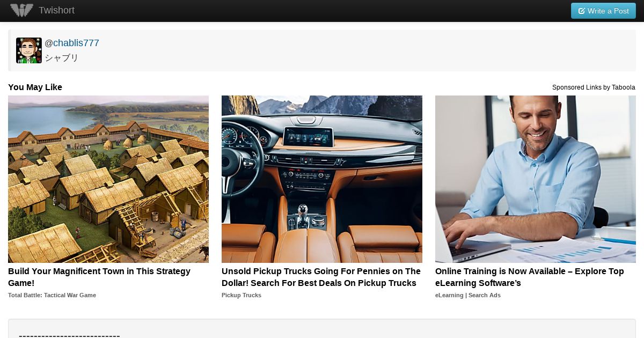The image size is (644, 338).
Task: Click the pencil icon in Write a Post
Action: coord(581,11)
